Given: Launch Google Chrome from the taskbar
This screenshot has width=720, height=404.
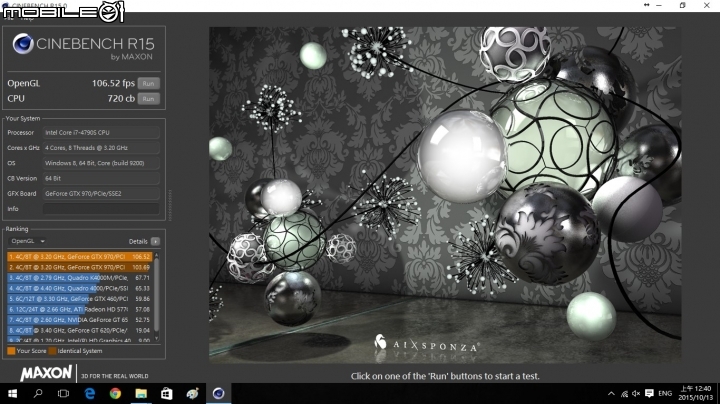Looking at the screenshot, I should (115, 393).
